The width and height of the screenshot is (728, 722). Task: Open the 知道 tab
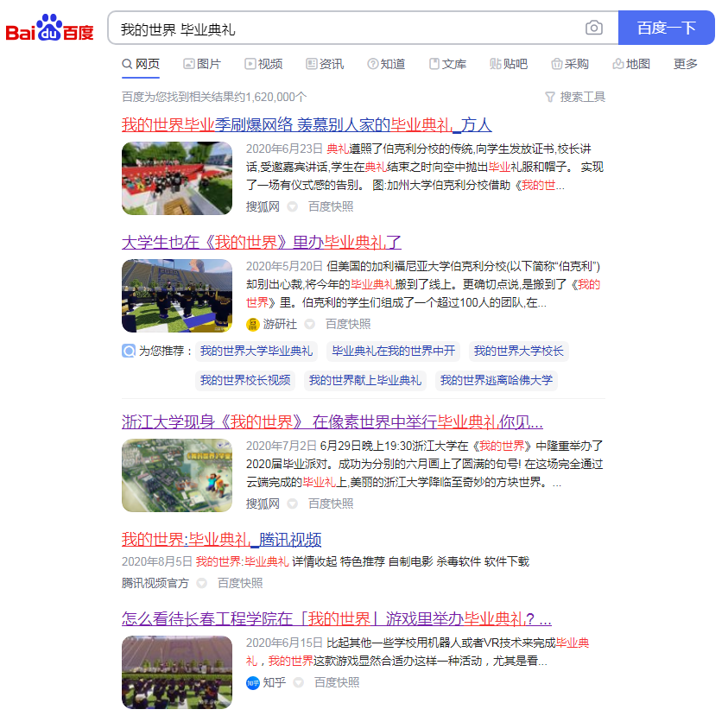386,64
